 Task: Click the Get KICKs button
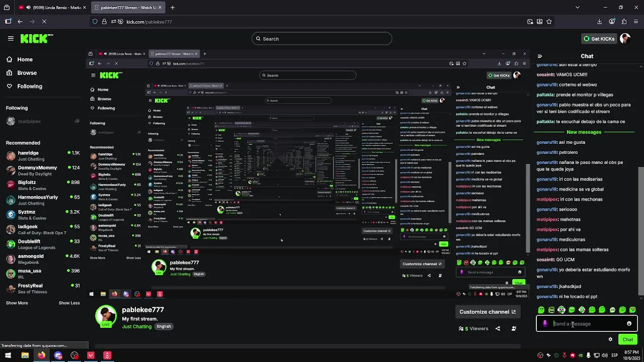(x=599, y=39)
